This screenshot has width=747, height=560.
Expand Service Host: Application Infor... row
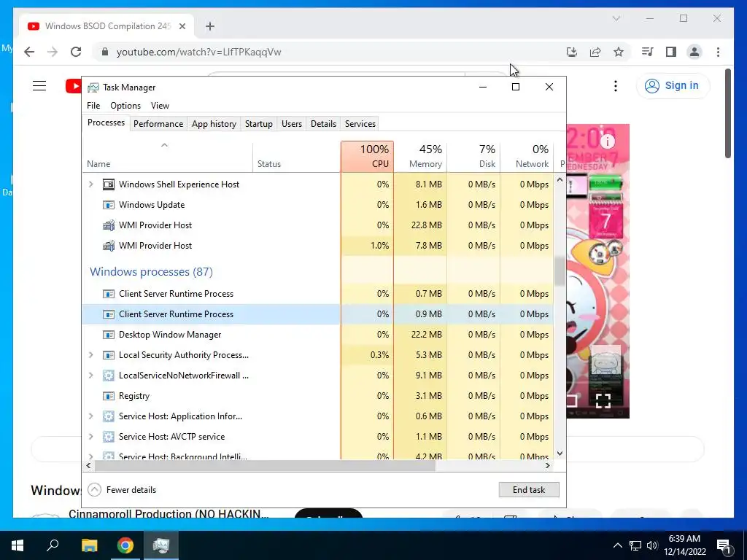(90, 416)
